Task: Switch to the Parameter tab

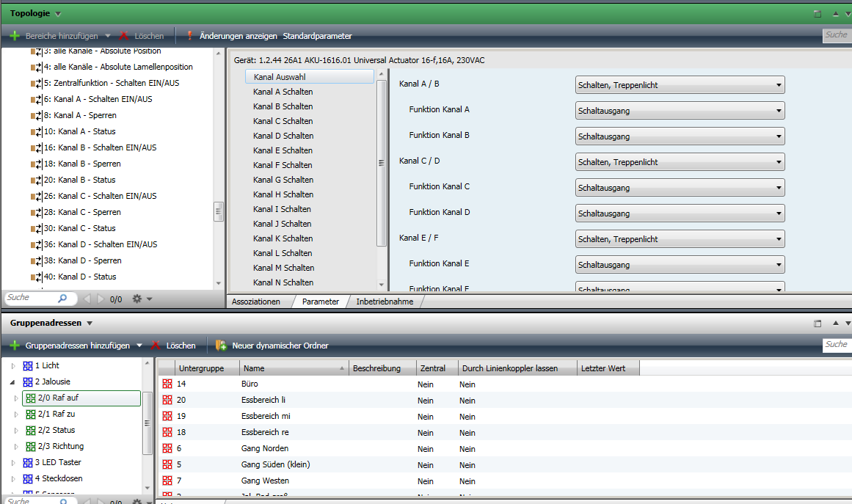Action: (321, 302)
